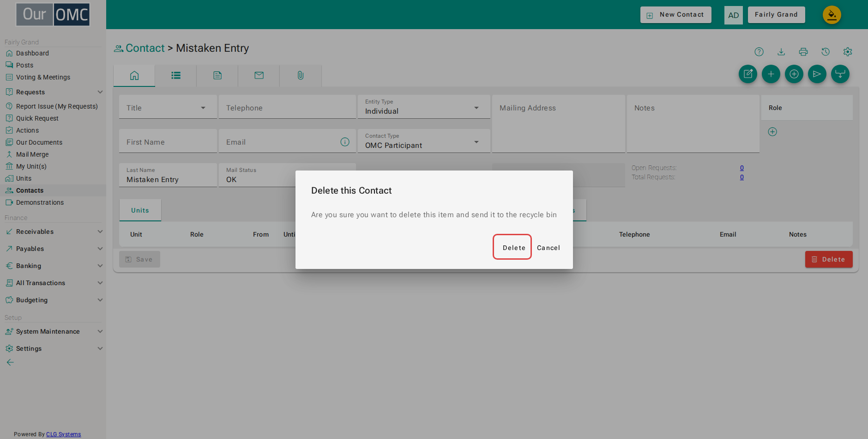Open the Title dropdown

(x=168, y=107)
